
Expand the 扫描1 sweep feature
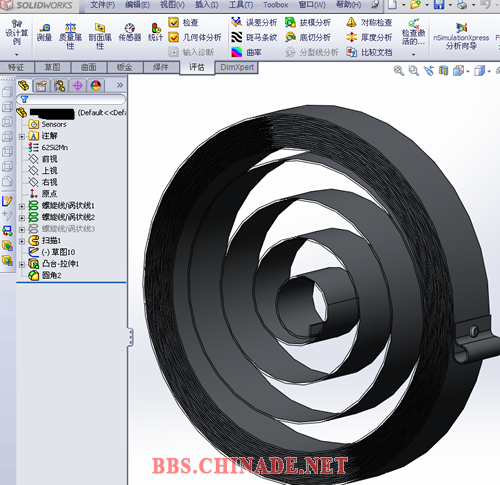click(22, 241)
